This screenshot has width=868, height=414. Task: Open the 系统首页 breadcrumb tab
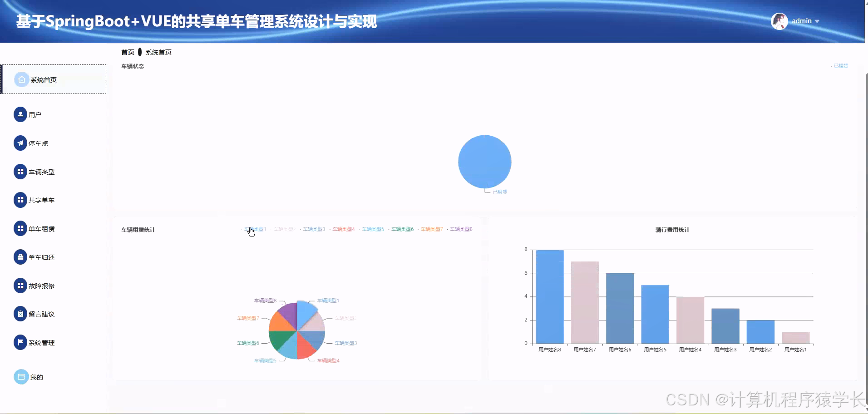(158, 52)
